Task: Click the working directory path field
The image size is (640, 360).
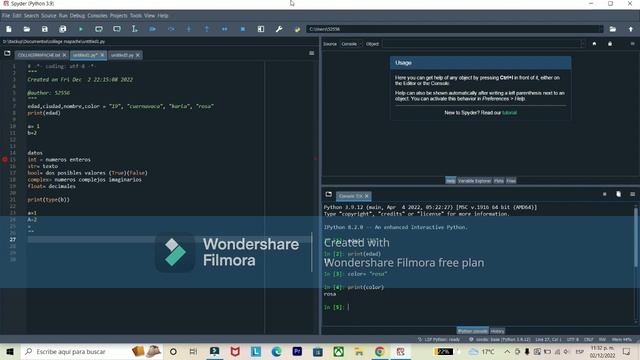Action: [454, 29]
